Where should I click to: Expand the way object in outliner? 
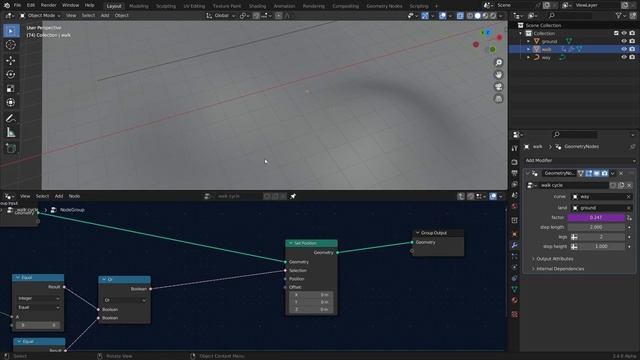(529, 58)
